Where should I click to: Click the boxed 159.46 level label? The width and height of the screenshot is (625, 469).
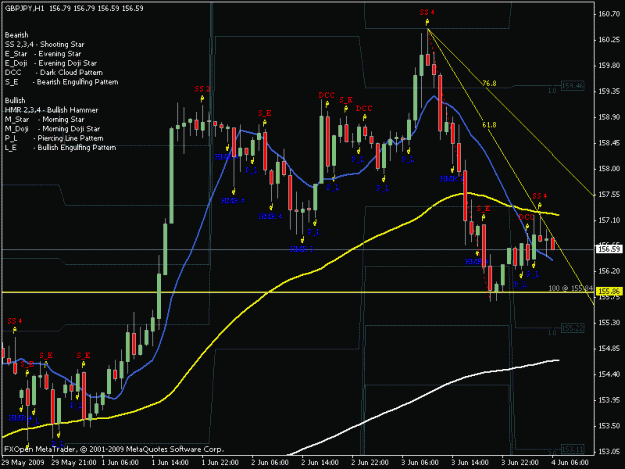[x=572, y=86]
